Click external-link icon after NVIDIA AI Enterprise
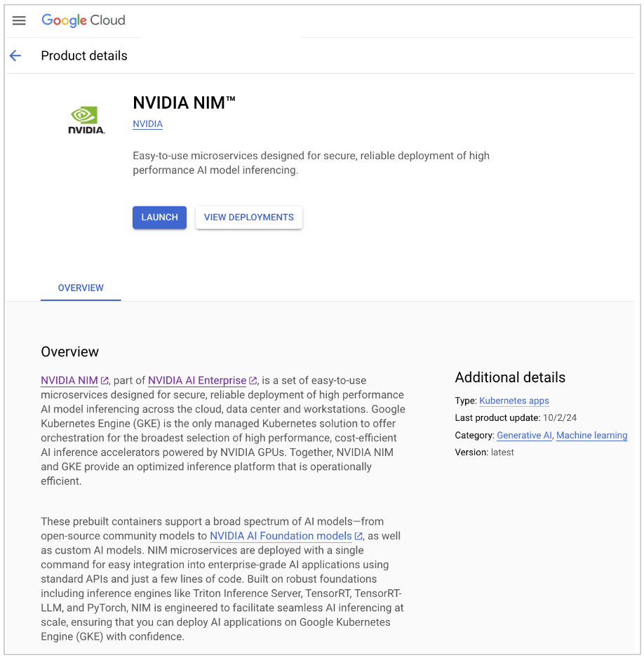Image resolution: width=644 pixels, height=658 pixels. (253, 381)
